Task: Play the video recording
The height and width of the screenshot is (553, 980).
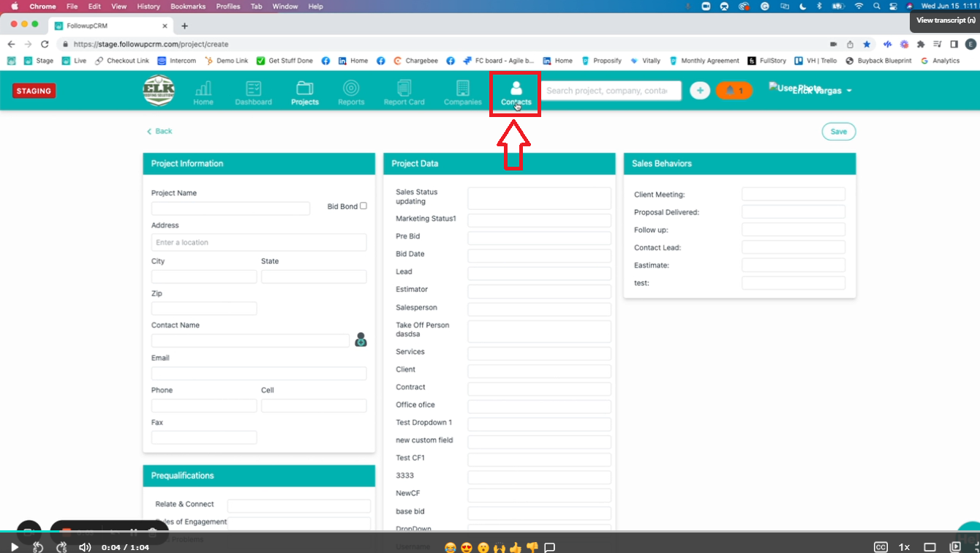Action: pos(14,546)
